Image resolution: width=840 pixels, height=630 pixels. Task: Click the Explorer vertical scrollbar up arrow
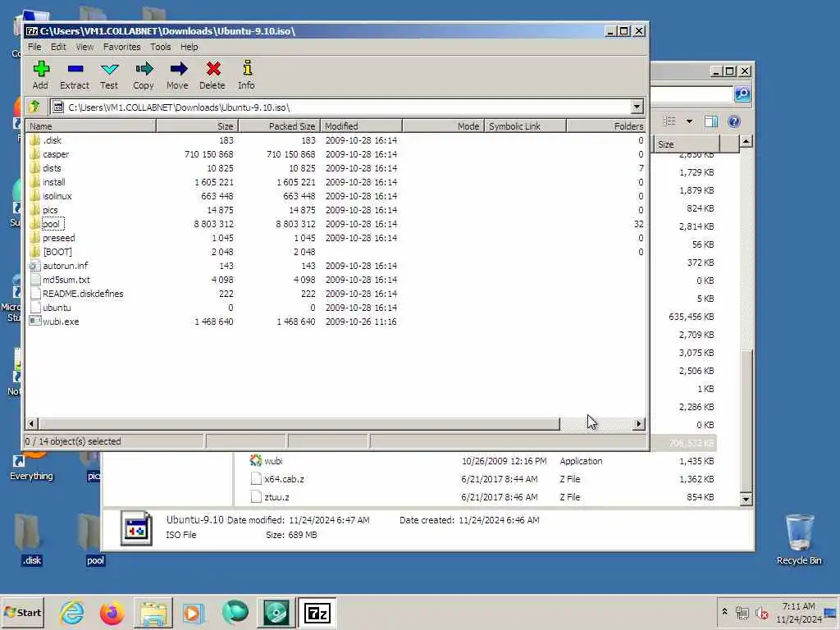pos(746,141)
